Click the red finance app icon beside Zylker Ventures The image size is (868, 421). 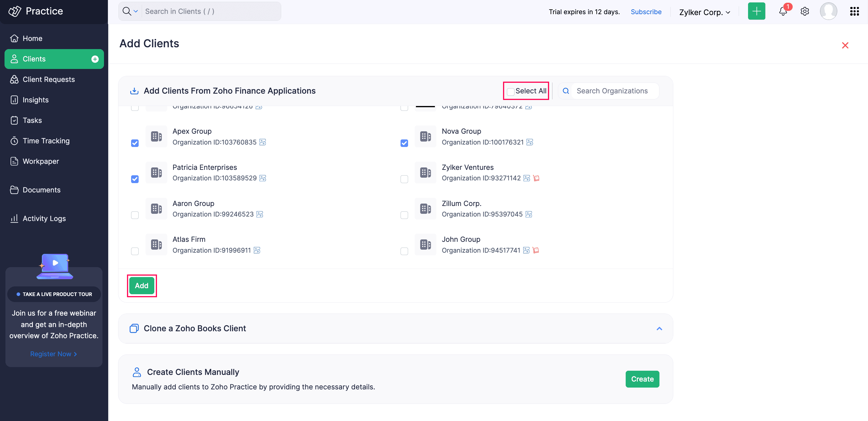pos(536,178)
